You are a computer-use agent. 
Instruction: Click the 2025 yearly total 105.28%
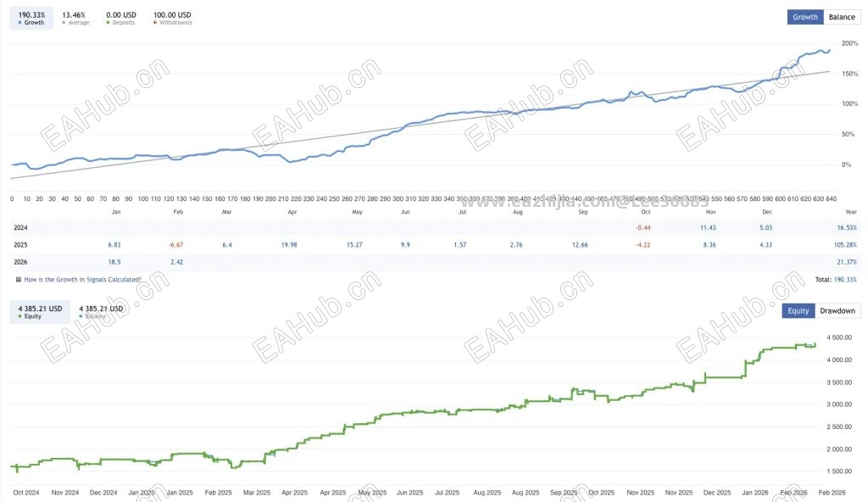pos(845,245)
